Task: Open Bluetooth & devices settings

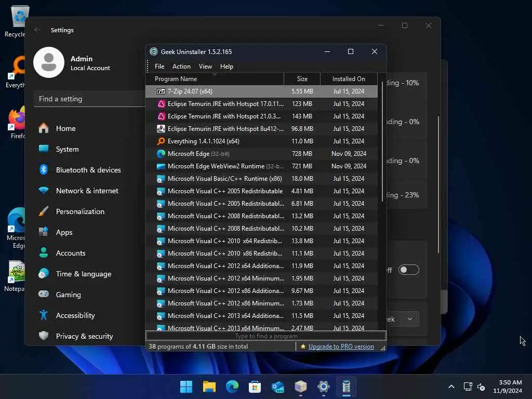Action: point(89,170)
